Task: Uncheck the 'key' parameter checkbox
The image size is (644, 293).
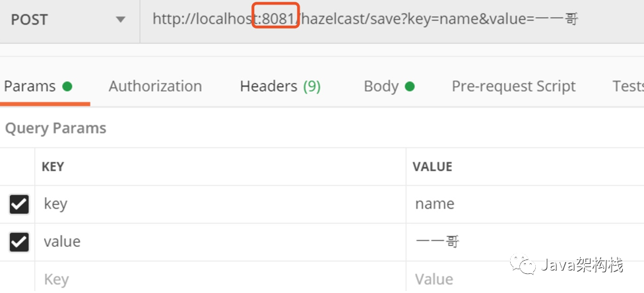Action: point(19,204)
